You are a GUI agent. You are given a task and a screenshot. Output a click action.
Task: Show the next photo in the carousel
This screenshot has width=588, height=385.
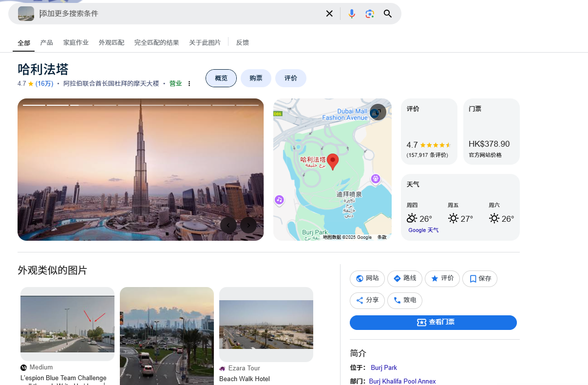(x=248, y=225)
